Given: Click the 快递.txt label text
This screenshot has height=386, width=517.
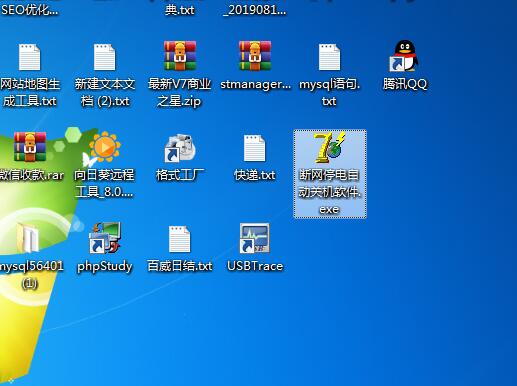Looking at the screenshot, I should coord(254,175).
